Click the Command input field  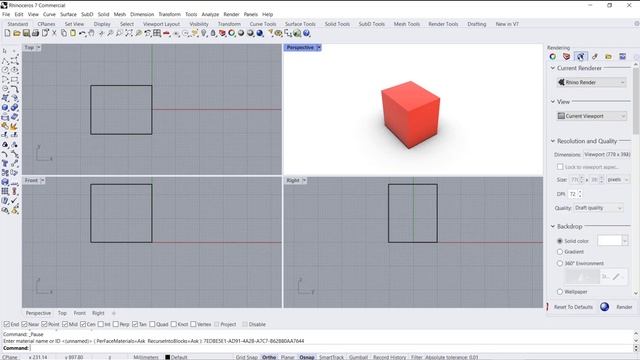331,348
